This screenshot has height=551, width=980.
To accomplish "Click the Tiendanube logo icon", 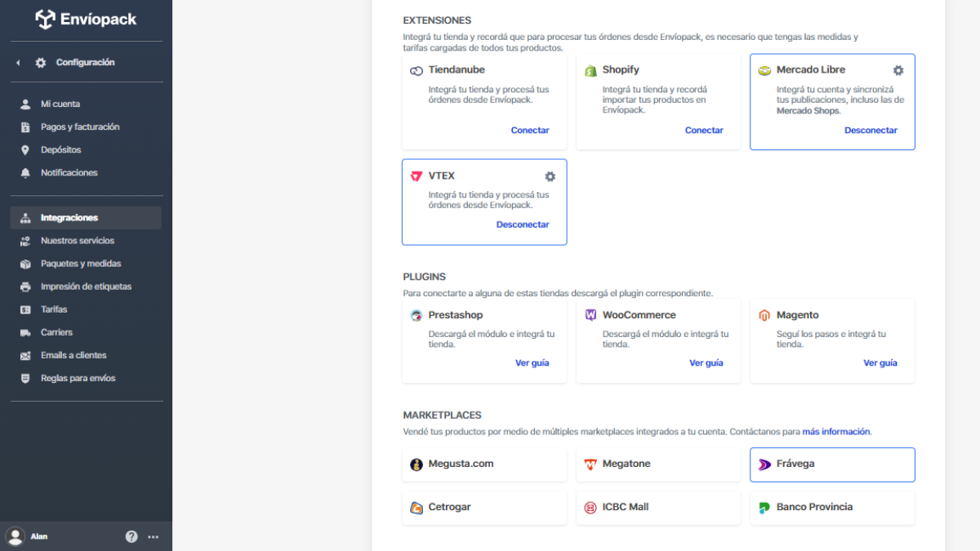I will [x=416, y=71].
